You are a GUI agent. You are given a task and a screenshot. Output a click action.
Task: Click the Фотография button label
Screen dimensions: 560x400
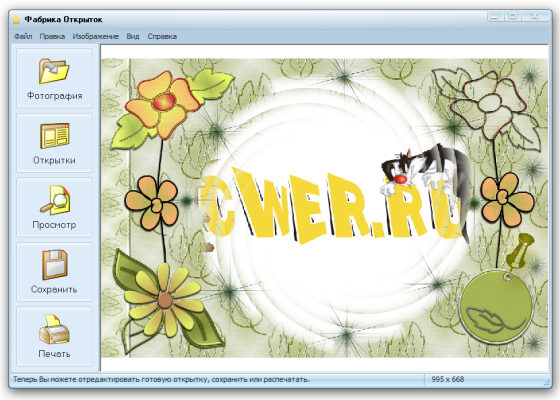(x=55, y=96)
